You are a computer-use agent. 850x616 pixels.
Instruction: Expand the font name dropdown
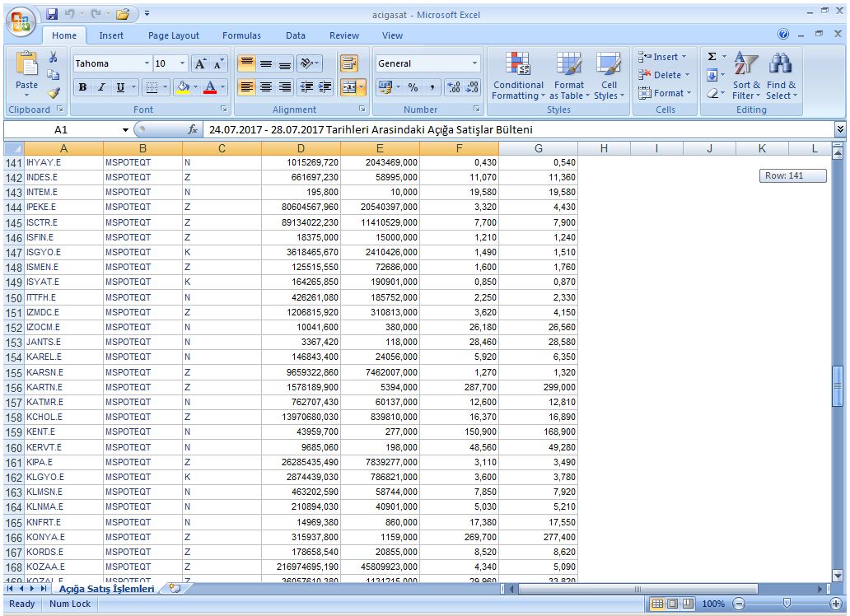[147, 63]
